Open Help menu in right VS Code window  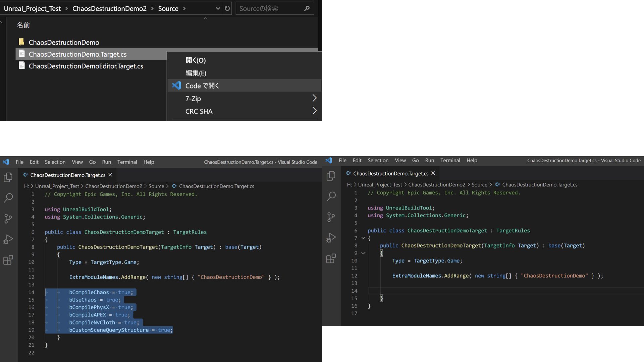coord(472,161)
